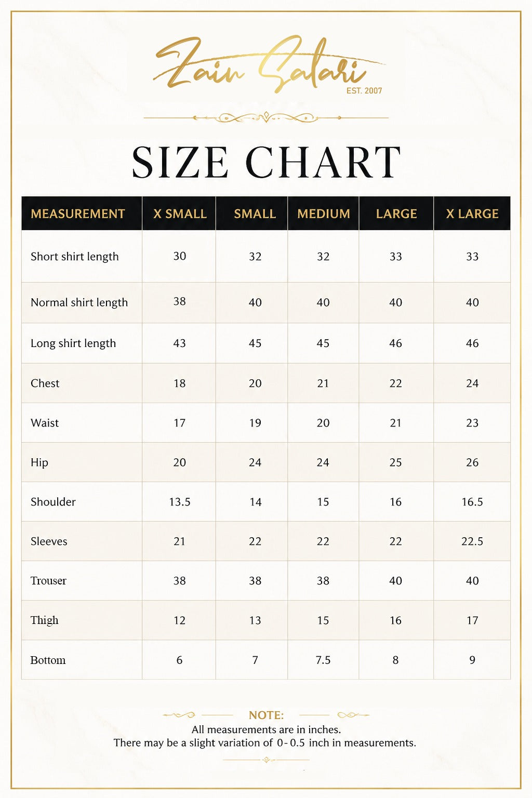Click the SIZE CHART heading

pos(266,162)
